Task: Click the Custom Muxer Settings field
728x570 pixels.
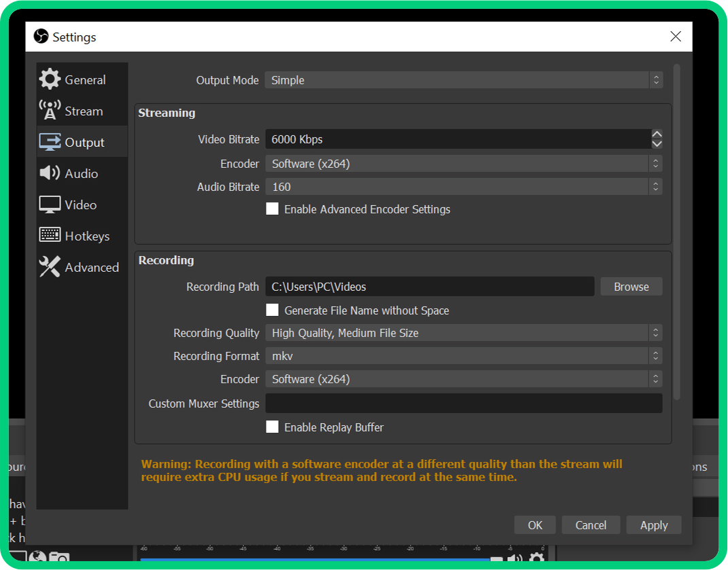Action: (463, 404)
